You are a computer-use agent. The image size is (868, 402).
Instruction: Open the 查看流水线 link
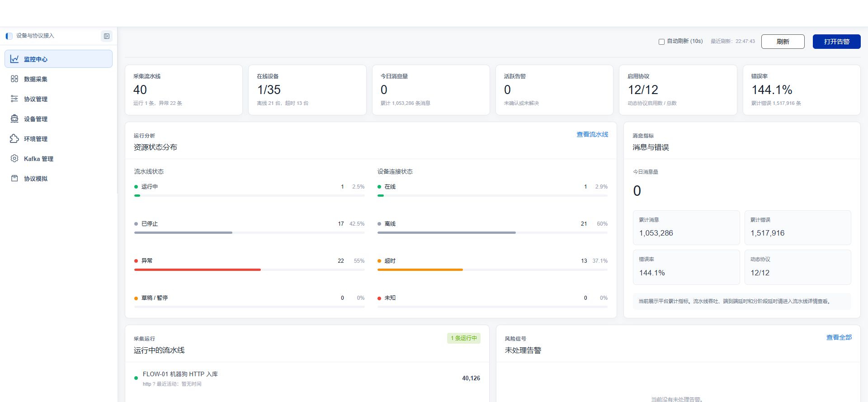tap(592, 134)
